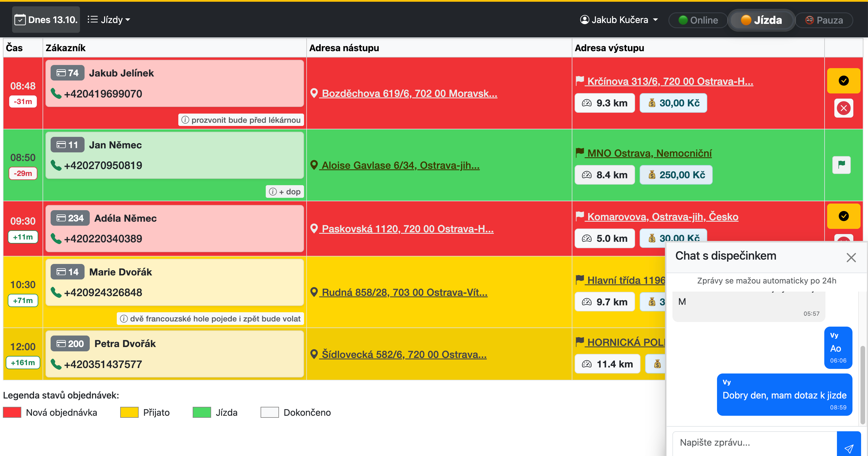The height and width of the screenshot is (456, 868).
Task: Click the send message paper plane icon
Action: click(x=848, y=448)
